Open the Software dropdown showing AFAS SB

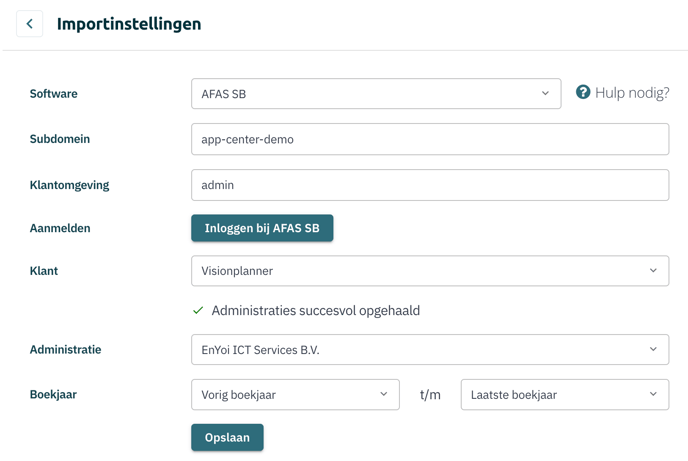pos(376,93)
